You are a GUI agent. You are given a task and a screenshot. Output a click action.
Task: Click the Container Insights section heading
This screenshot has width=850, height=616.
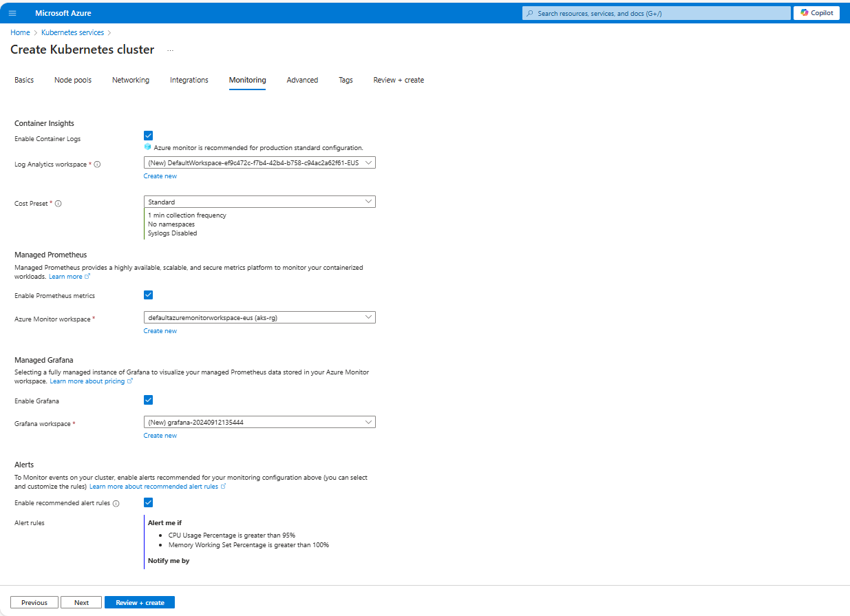tap(44, 123)
